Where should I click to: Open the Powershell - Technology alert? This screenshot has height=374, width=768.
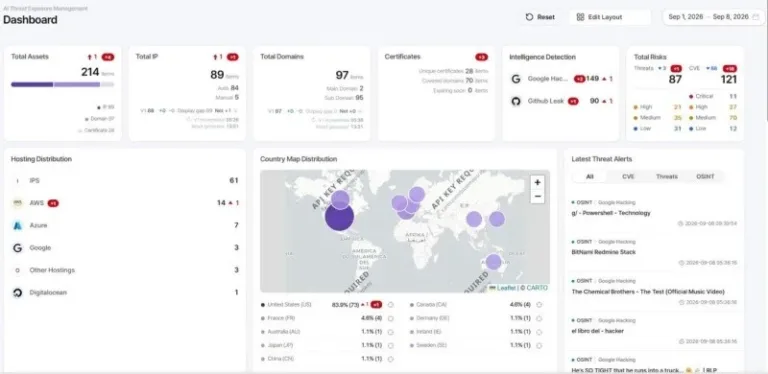coord(611,213)
